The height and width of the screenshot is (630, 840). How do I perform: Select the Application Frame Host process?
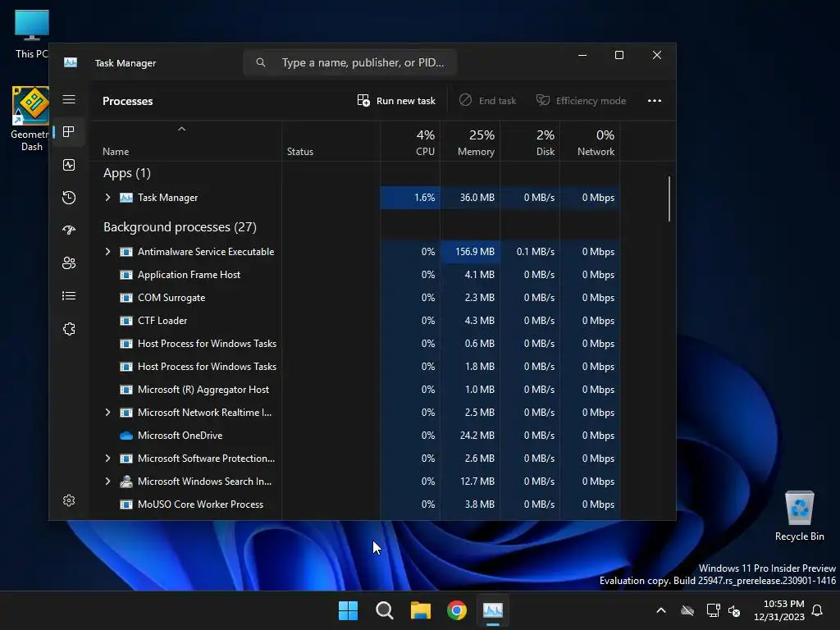[x=354, y=275]
